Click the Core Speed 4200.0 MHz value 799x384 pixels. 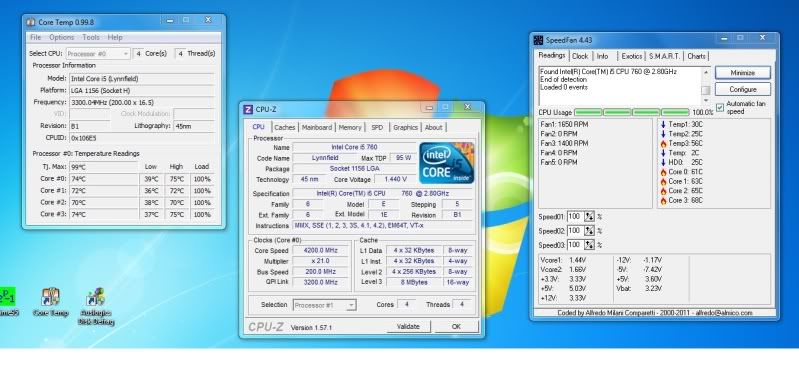(321, 251)
